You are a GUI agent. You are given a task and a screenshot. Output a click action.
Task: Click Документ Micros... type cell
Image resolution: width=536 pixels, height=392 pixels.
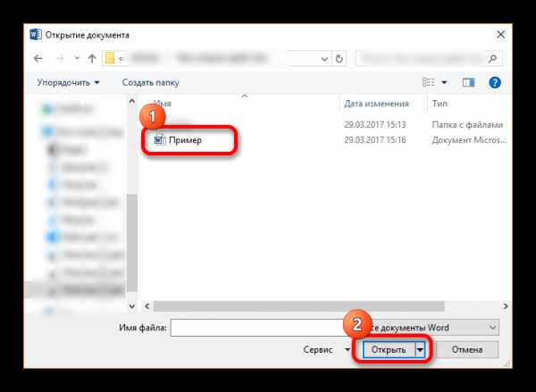tap(469, 140)
